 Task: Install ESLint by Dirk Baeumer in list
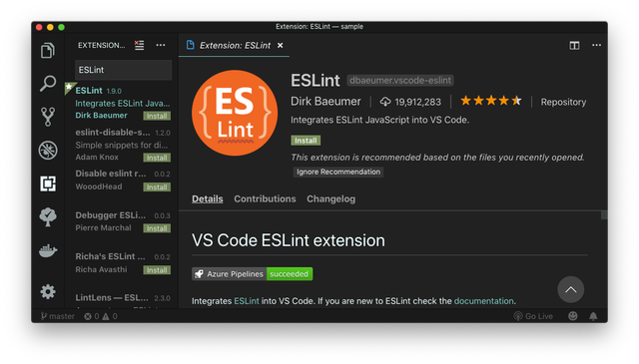coord(157,116)
